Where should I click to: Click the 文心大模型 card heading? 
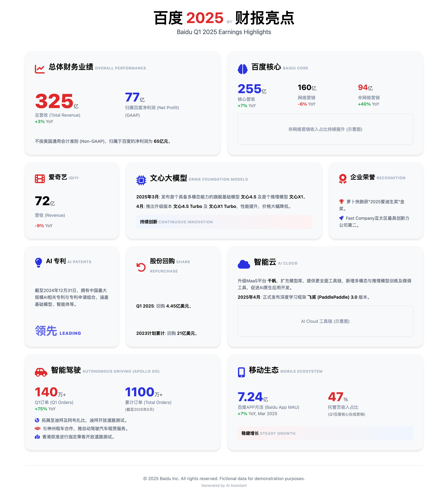coord(199,178)
